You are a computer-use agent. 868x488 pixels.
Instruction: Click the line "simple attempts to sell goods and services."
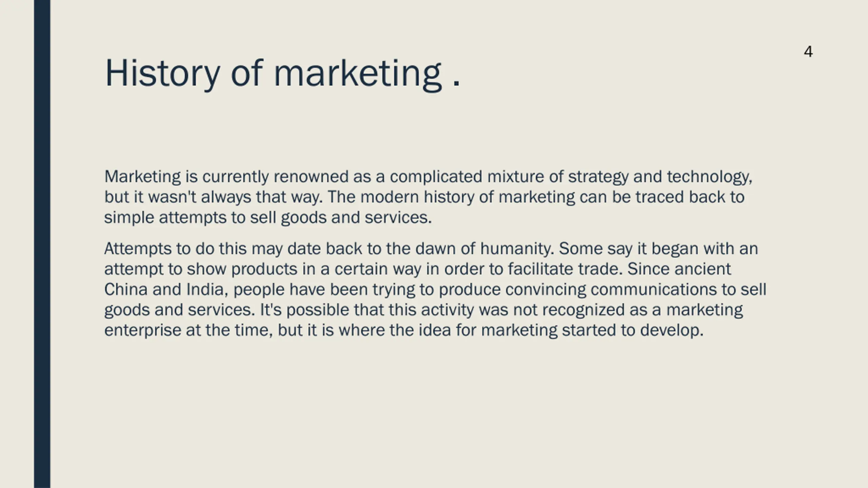268,218
